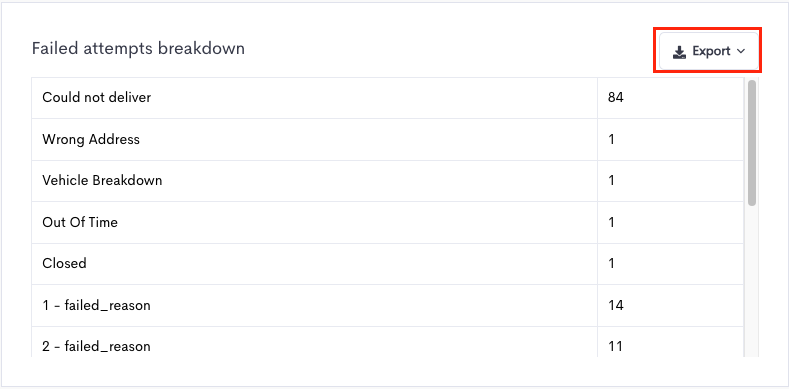This screenshot has height=389, width=789.
Task: Click the Failed attempts breakdown heading
Action: [x=138, y=49]
